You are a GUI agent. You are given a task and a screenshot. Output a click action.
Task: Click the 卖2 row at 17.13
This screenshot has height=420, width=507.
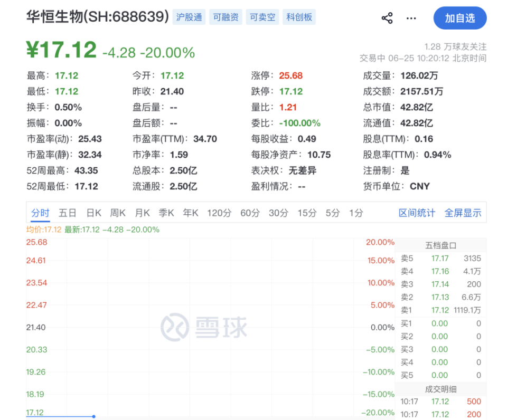coord(440,297)
